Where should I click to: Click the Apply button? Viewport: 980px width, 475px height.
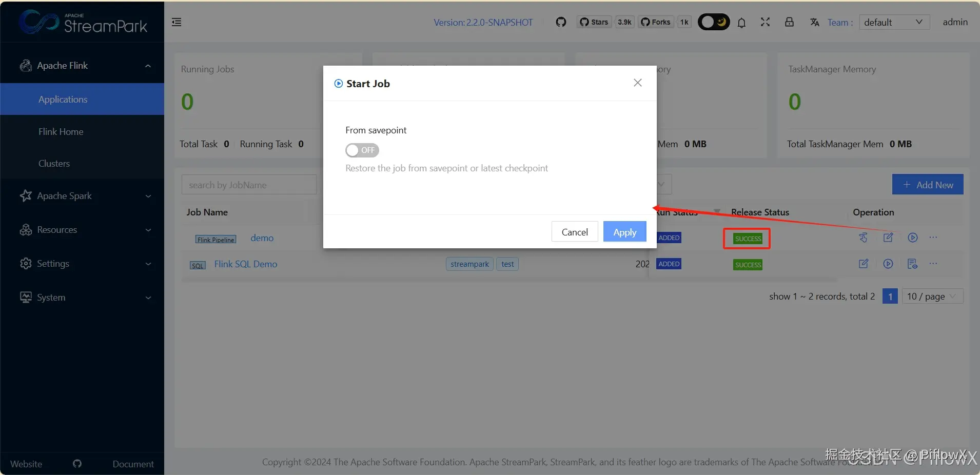[624, 232]
